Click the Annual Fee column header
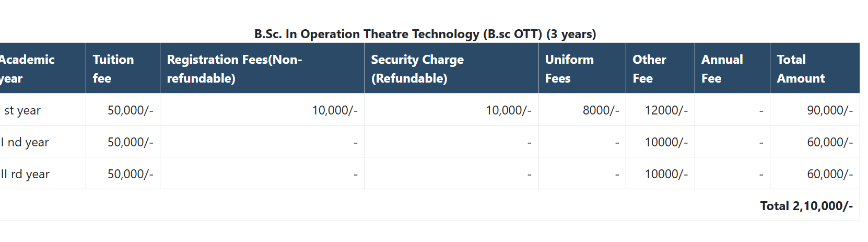The height and width of the screenshot is (242, 868). [722, 68]
